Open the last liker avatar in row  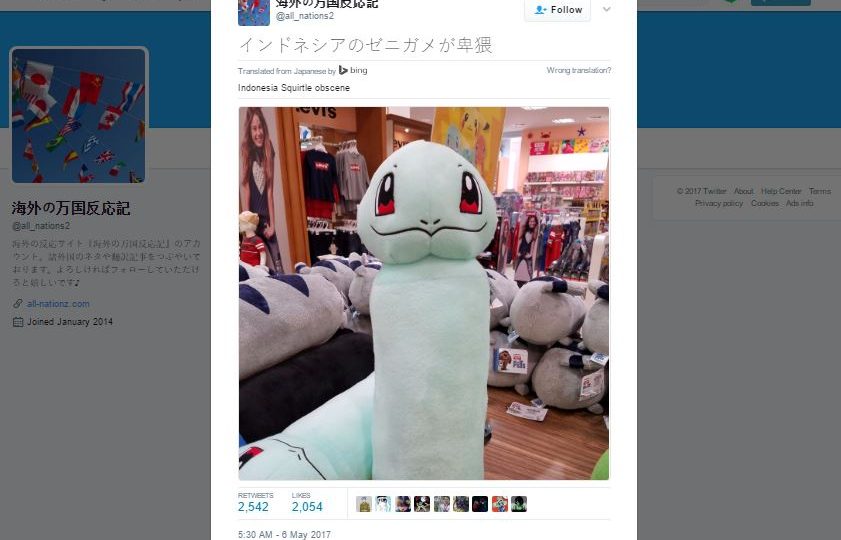tap(519, 504)
